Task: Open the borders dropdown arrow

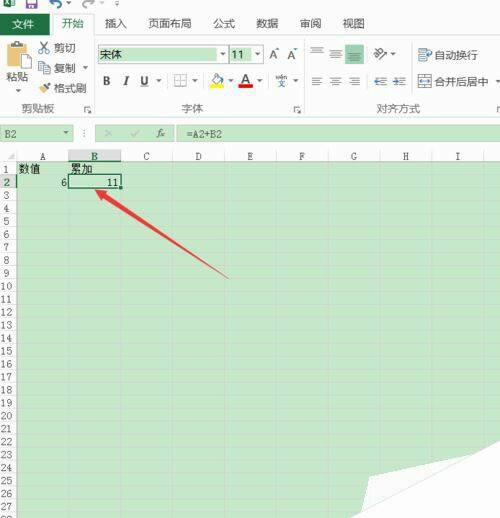Action: click(195, 81)
